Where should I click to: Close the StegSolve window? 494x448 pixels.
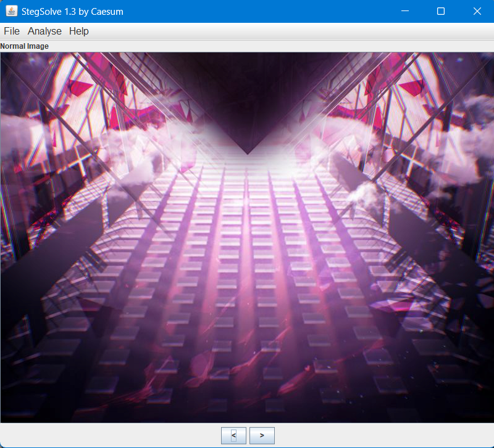coord(477,11)
